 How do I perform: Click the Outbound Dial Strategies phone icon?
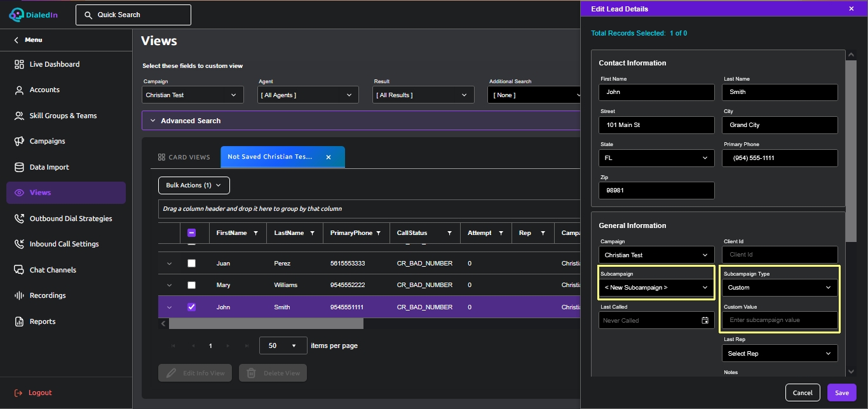[19, 218]
